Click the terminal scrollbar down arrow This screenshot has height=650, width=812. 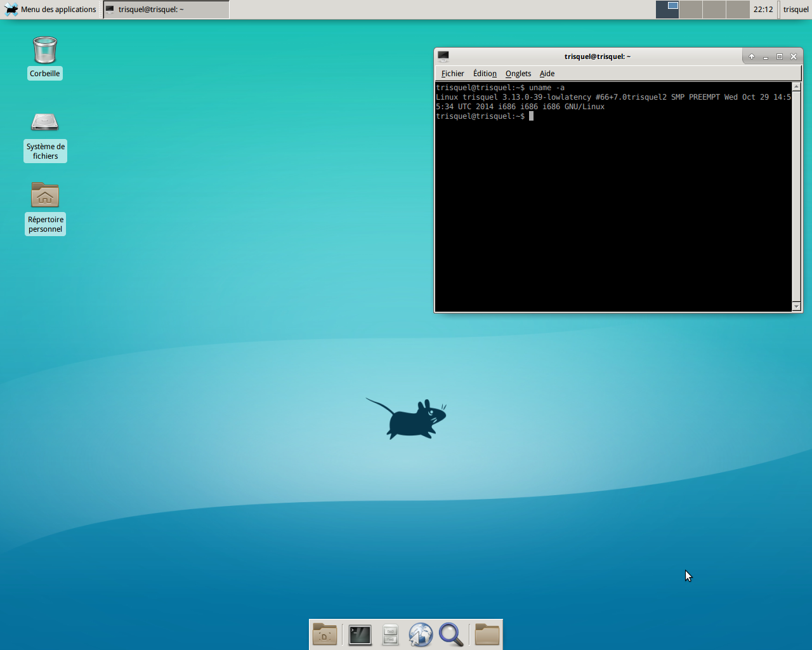797,307
